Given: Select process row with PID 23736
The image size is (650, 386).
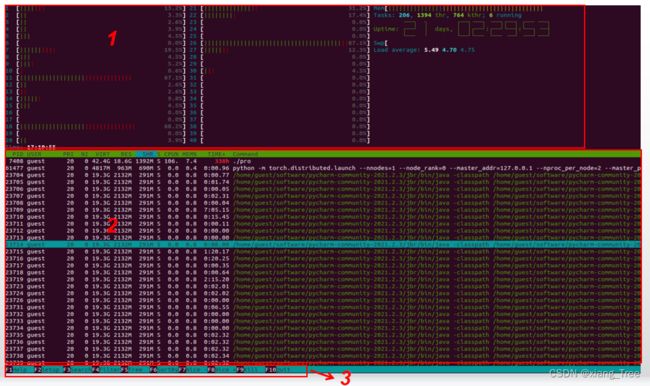Looking at the screenshot, I should [323, 342].
